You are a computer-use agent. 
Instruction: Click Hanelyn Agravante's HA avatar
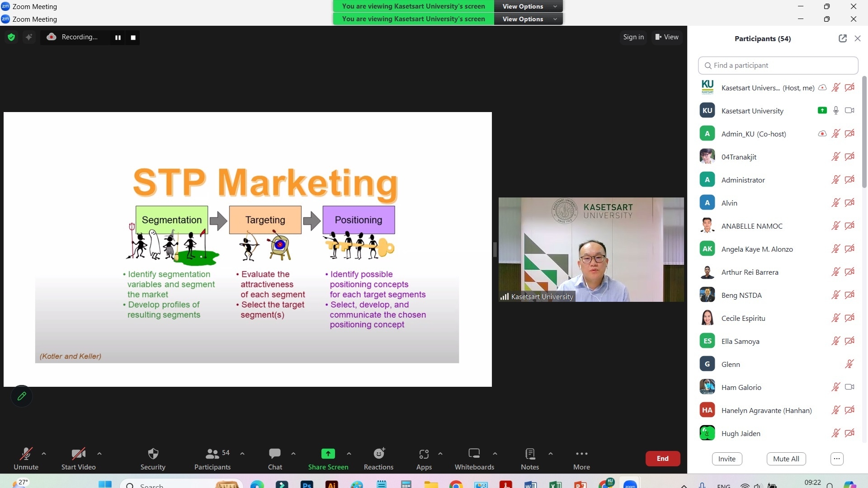pyautogui.click(x=707, y=410)
